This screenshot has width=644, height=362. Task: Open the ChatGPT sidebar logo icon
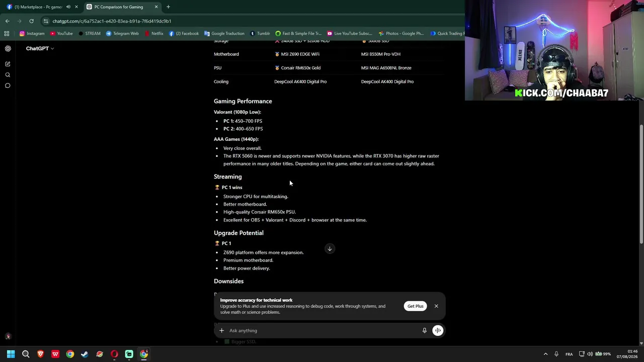8,48
